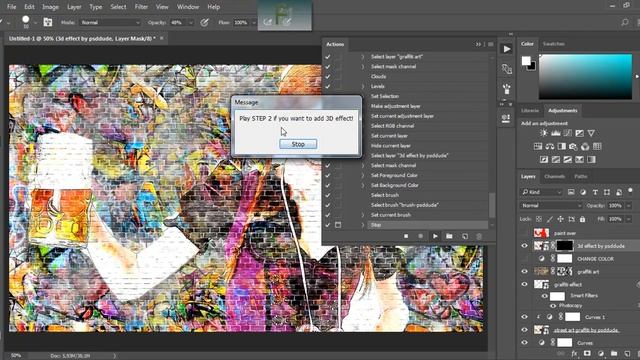Open the layer blend mode Normal dropdown
Screen dimensions: 640x360
click(551, 205)
